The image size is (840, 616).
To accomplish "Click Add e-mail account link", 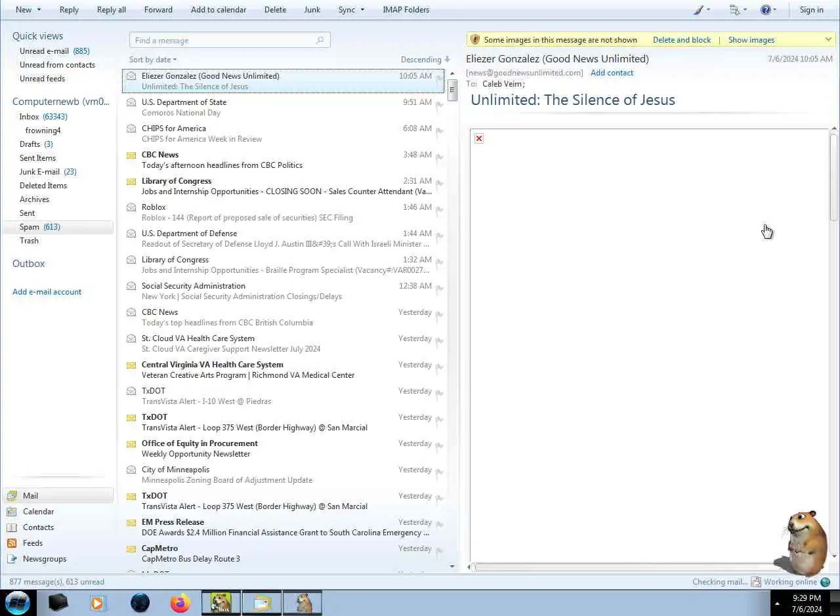I will (x=47, y=292).
